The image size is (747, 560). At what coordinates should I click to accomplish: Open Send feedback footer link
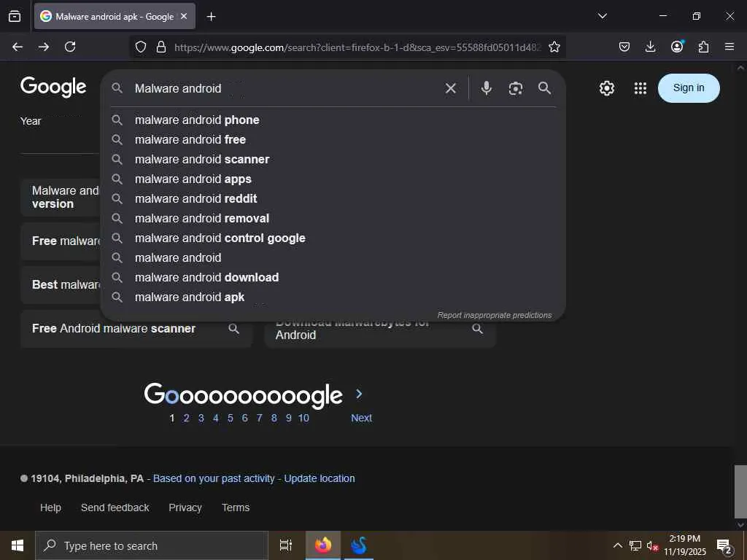[115, 507]
